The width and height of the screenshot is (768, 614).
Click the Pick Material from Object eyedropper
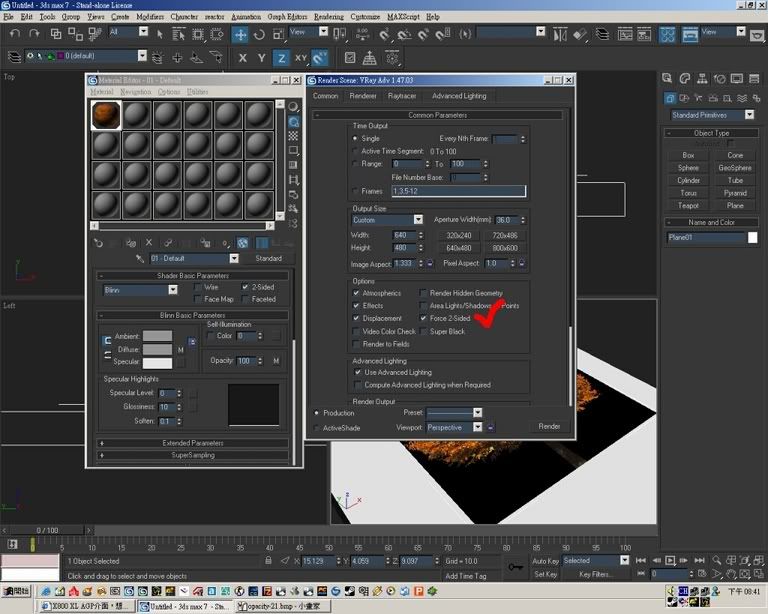coord(140,258)
